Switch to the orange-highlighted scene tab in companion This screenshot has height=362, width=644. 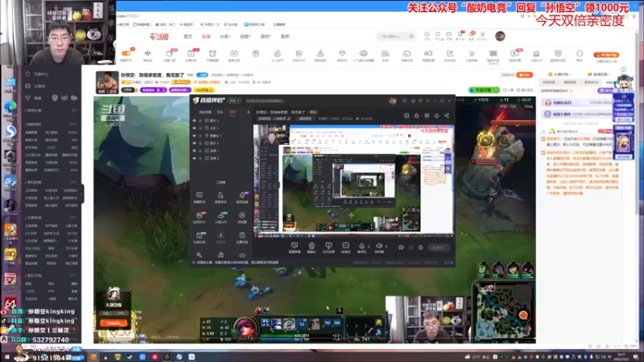click(x=233, y=112)
